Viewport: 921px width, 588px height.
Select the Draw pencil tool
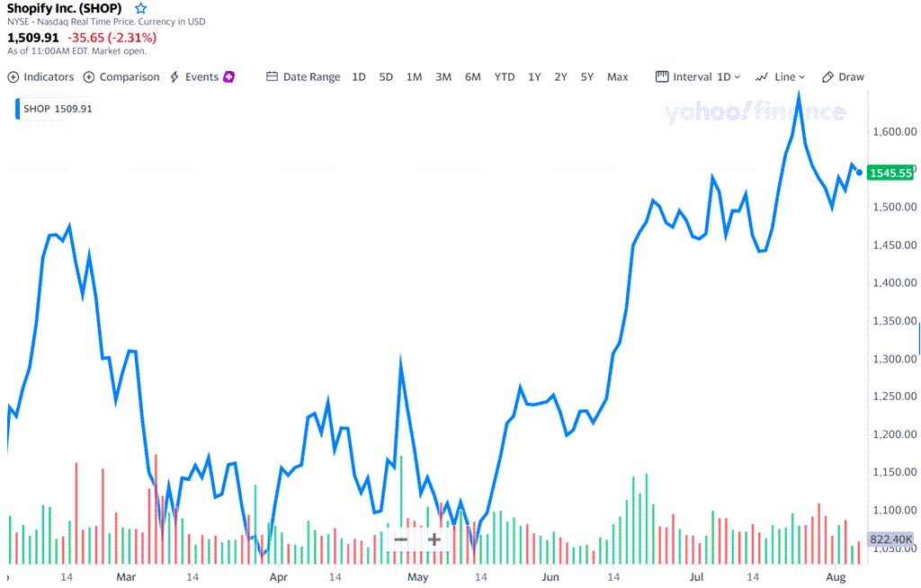coord(827,76)
